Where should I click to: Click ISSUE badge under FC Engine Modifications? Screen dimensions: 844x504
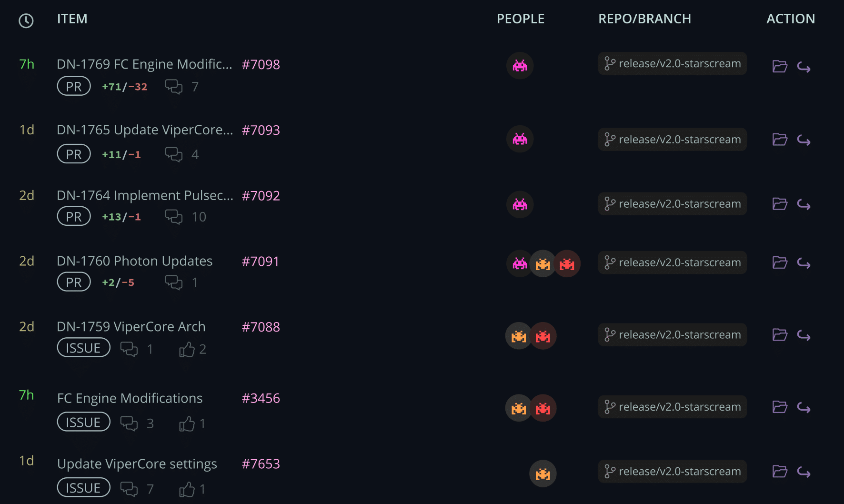(84, 422)
